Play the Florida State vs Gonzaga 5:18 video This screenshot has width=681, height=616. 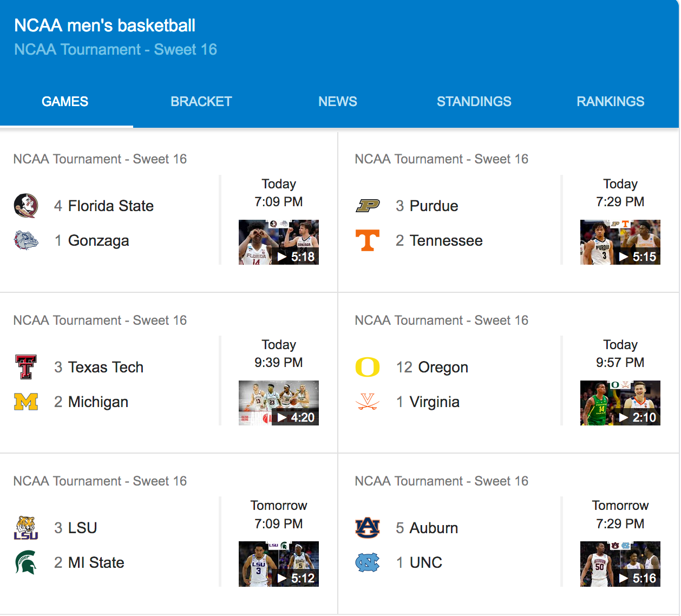(x=279, y=242)
